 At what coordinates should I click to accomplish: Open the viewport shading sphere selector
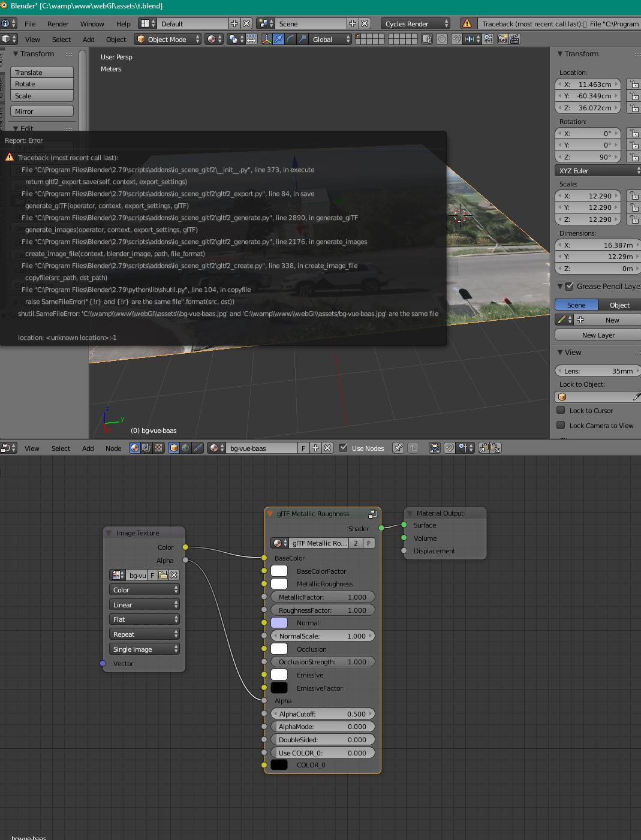214,39
